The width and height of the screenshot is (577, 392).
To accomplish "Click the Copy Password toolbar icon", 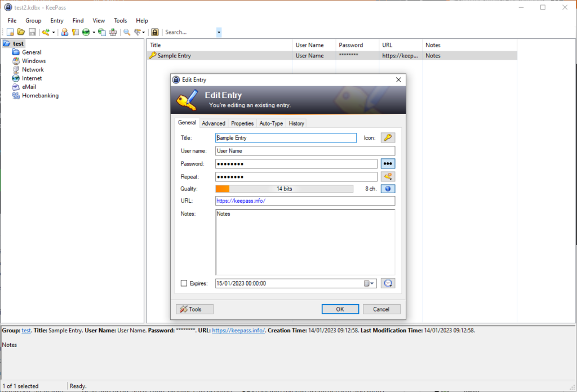I will point(75,32).
